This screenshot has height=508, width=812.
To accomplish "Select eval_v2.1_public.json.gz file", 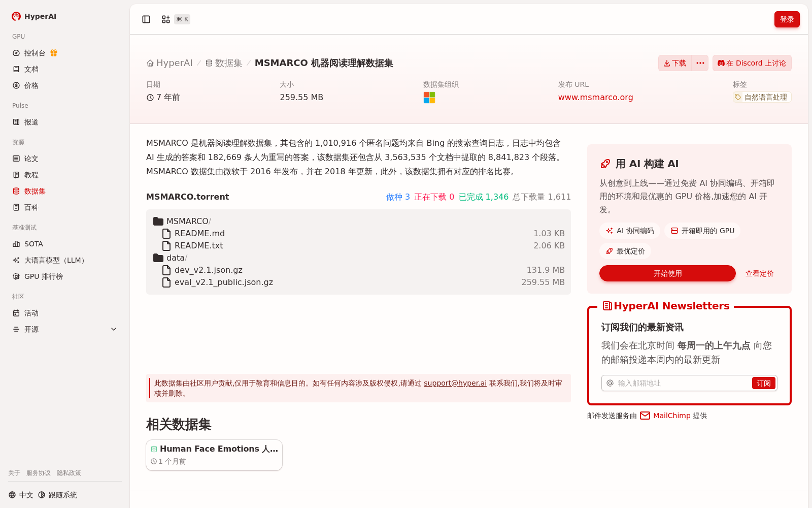I will [x=223, y=282].
